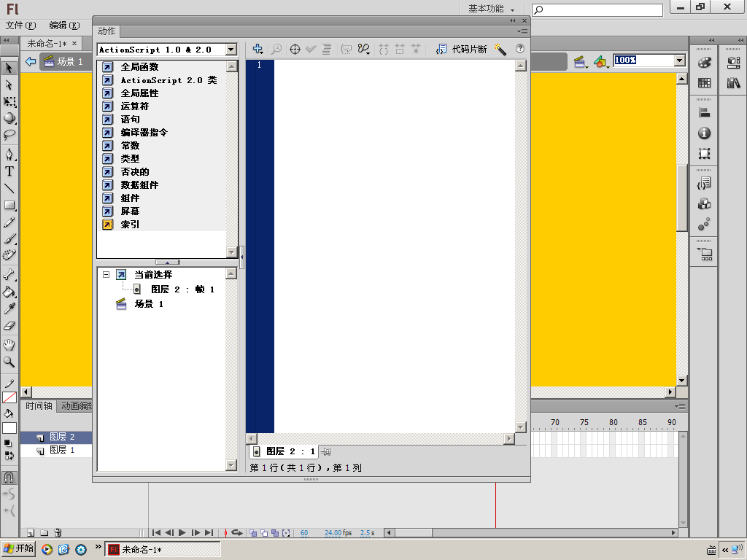Viewport: 747px width, 560px height.
Task: Select the Pen tool
Action: click(9, 155)
